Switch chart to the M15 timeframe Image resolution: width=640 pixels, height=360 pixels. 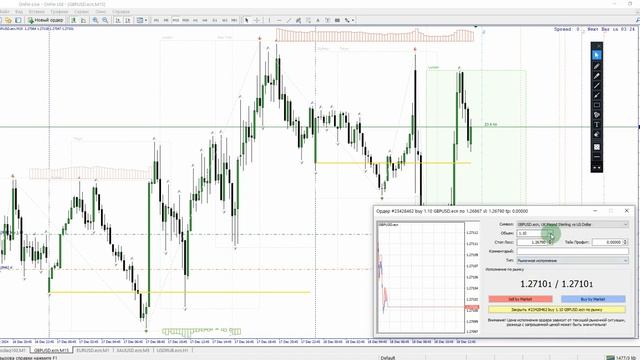coord(176,20)
